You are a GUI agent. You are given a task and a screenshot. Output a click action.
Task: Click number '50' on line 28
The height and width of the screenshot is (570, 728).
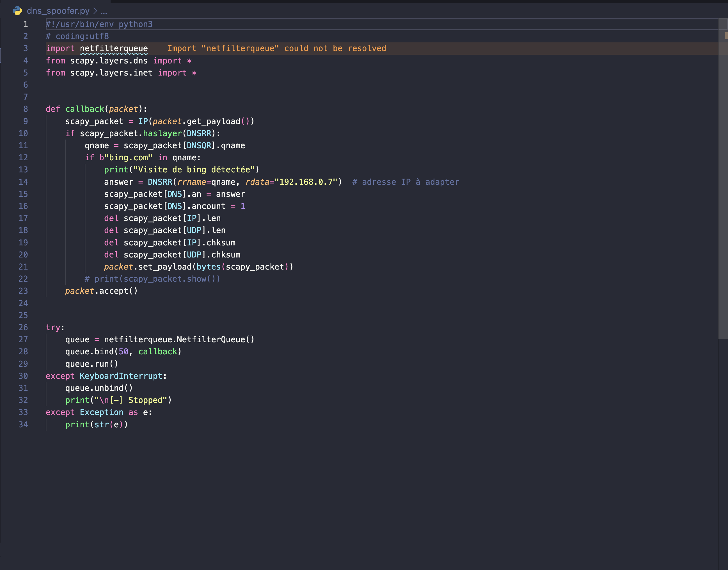coord(123,352)
